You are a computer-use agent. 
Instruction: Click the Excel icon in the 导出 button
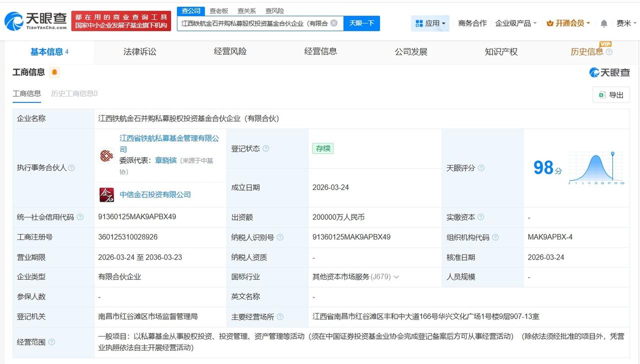(602, 94)
